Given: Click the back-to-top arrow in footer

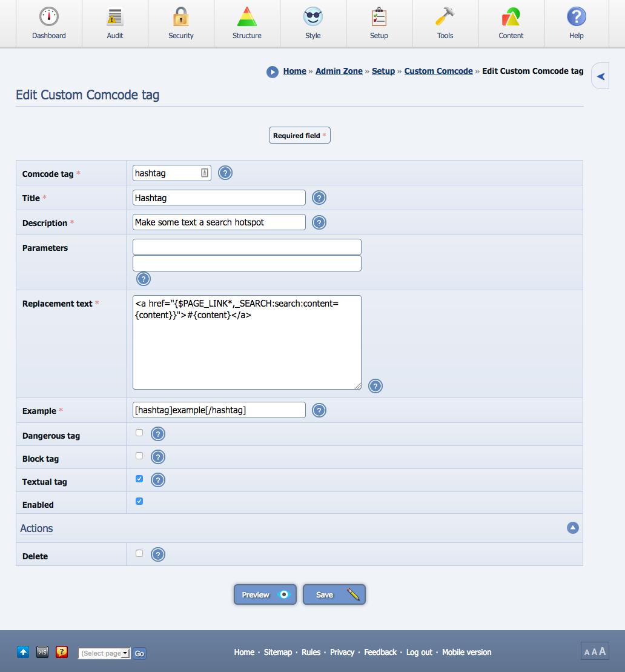Looking at the screenshot, I should coord(23,652).
